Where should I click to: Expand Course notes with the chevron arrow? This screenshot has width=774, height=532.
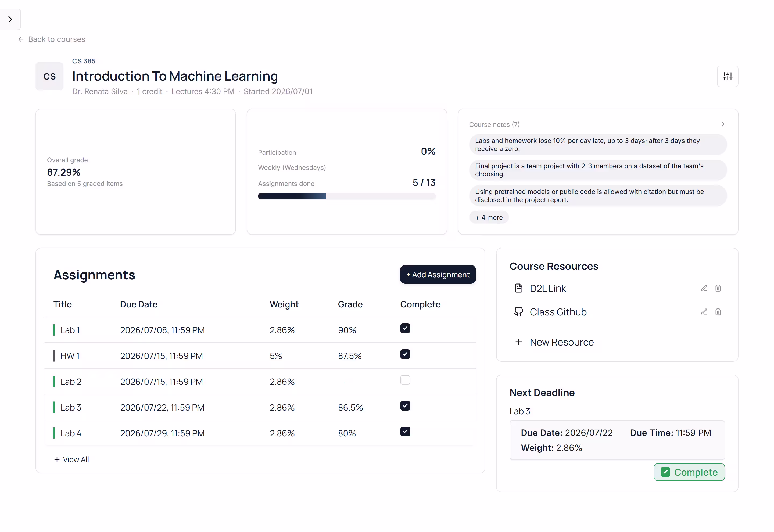tap(722, 124)
